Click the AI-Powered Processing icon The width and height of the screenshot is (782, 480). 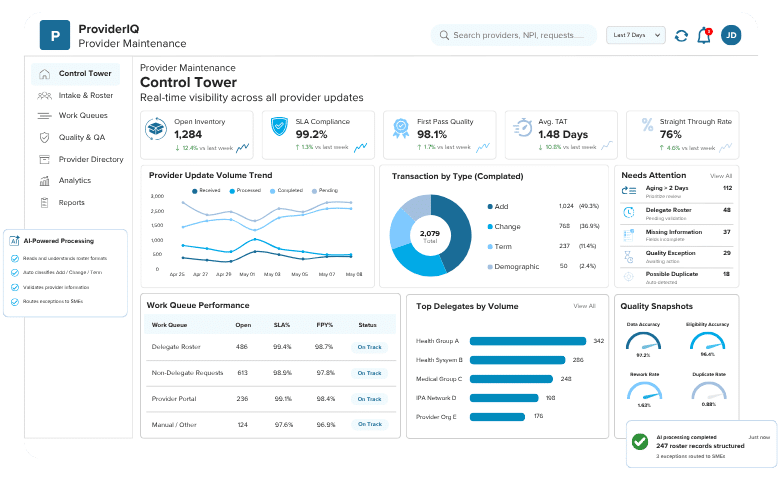14,240
